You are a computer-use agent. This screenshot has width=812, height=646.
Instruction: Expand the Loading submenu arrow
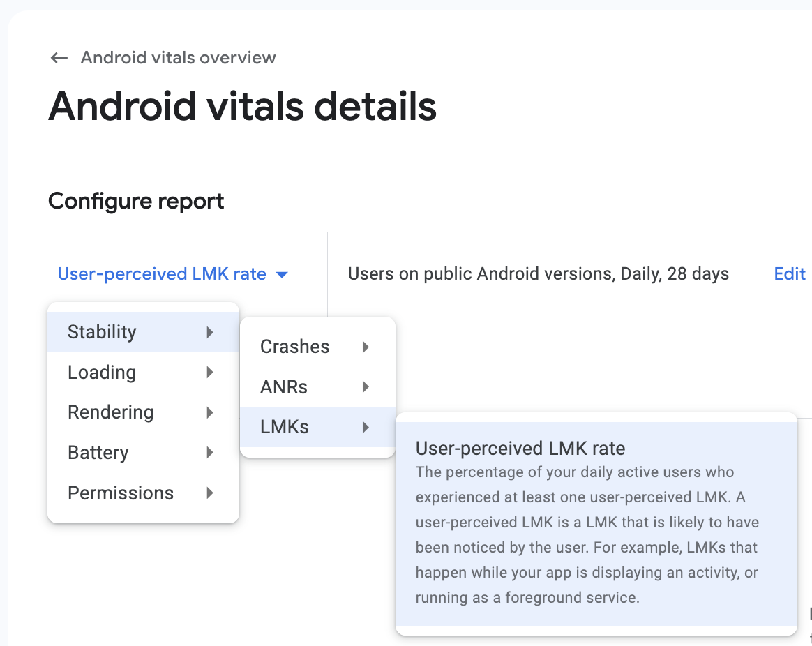pos(210,373)
